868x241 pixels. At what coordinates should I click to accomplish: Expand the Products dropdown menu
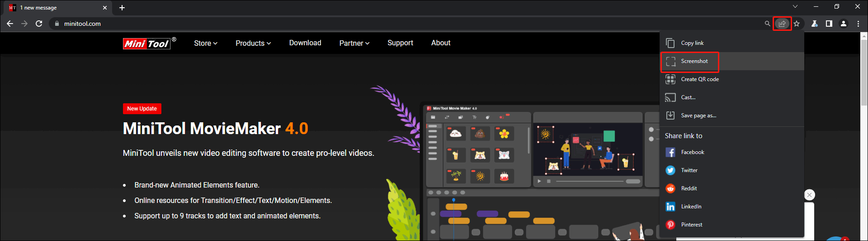(x=253, y=43)
